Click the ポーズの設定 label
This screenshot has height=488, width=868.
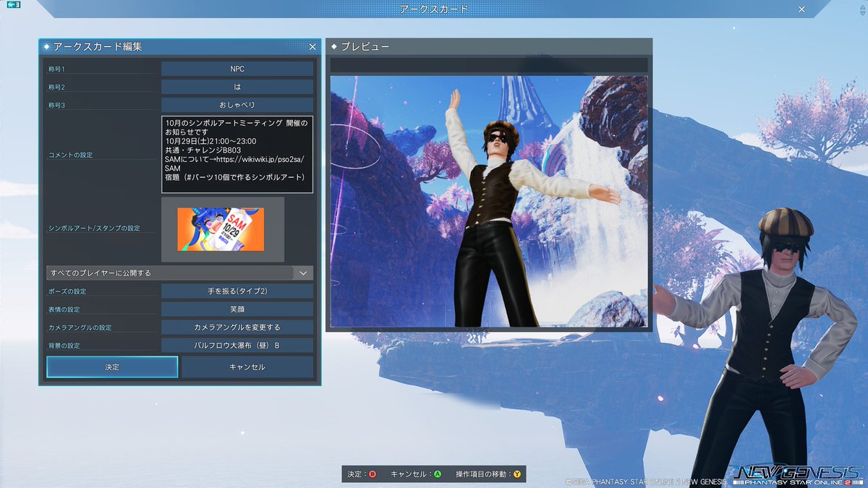[x=67, y=291]
